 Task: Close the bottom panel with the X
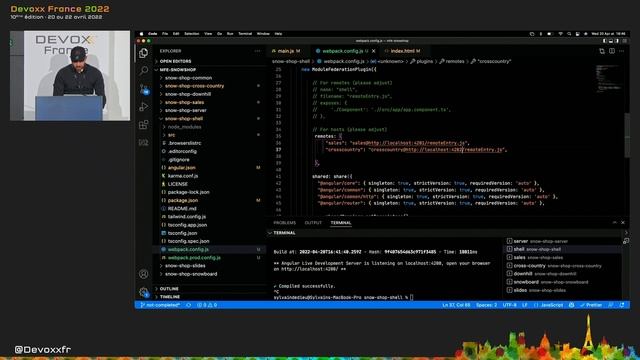pos(623,222)
